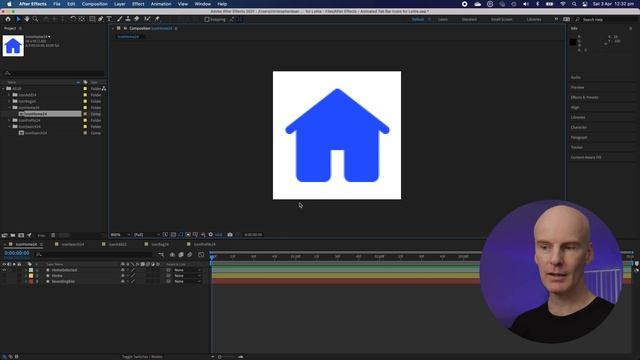640x360 pixels.
Task: Toggle hide shy layers in timeline
Action: tap(172, 255)
